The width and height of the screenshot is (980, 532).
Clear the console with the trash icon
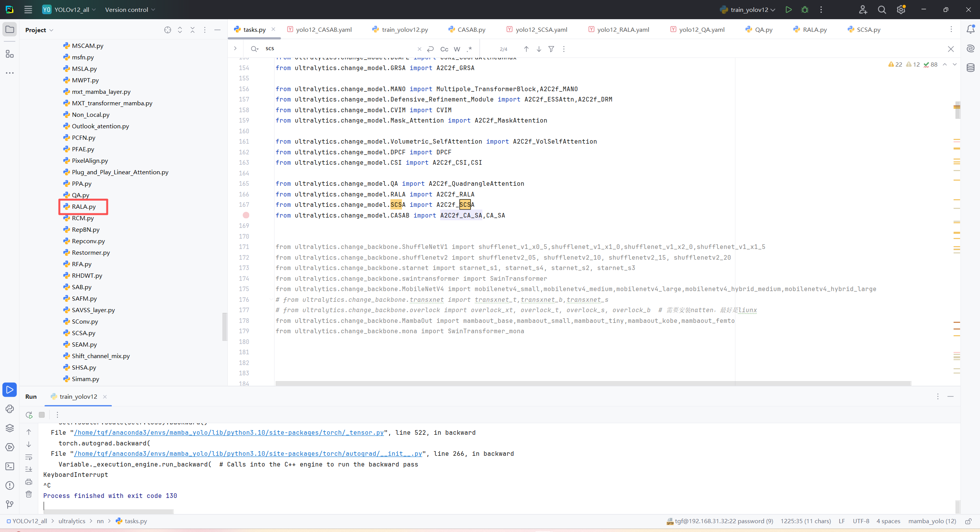[29, 494]
